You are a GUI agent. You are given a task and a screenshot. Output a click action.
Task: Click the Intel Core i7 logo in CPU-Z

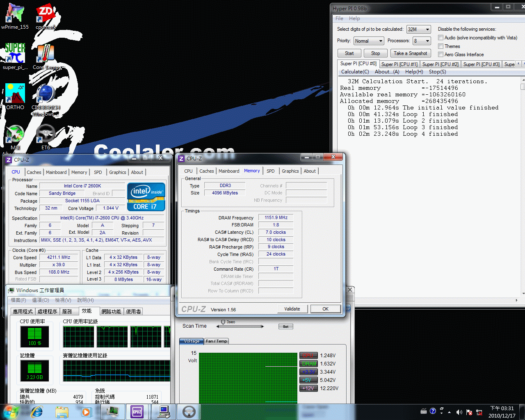(146, 196)
